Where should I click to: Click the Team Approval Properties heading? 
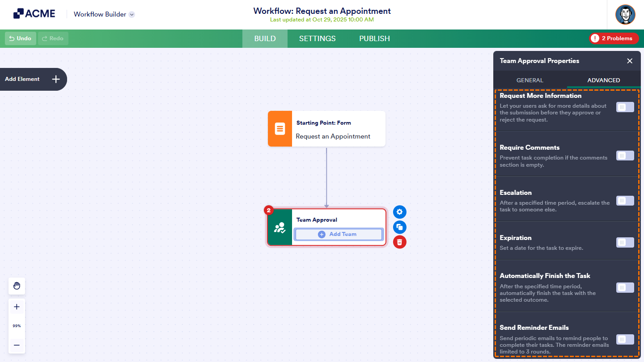[x=539, y=61]
